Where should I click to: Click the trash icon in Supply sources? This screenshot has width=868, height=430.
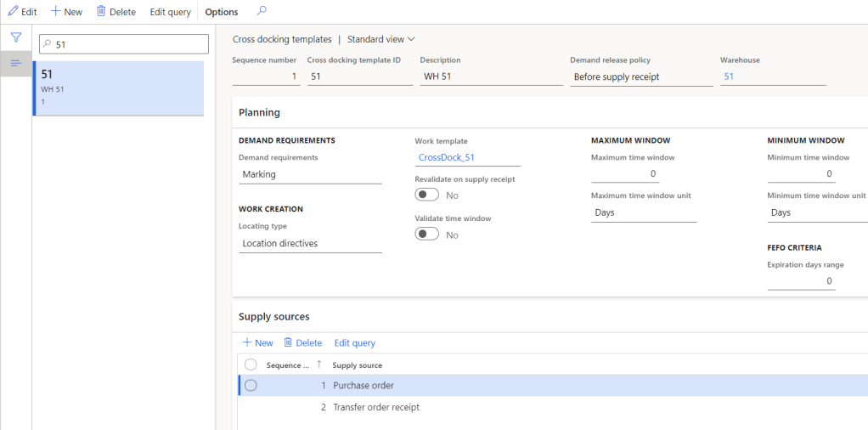pyautogui.click(x=288, y=342)
